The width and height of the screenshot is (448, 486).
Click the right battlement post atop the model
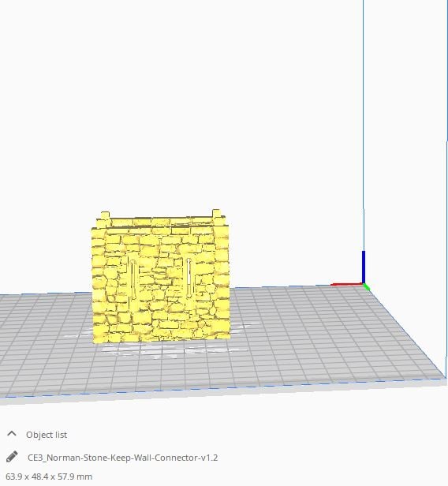coord(216,214)
